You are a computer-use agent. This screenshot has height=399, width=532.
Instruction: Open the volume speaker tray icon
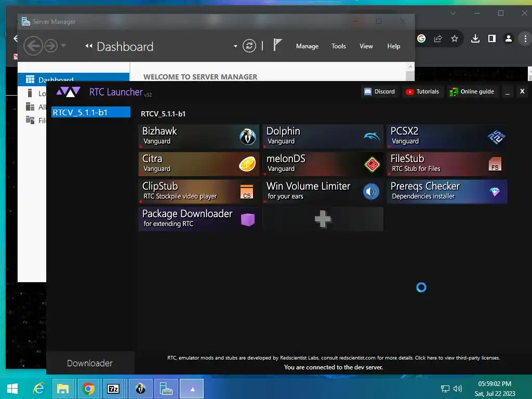click(458, 389)
